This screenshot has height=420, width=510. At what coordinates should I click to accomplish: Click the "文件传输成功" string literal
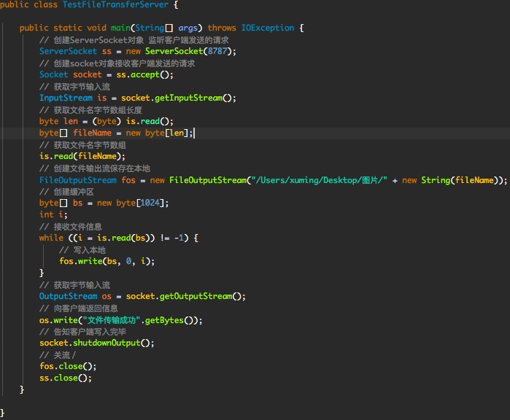click(x=112, y=321)
